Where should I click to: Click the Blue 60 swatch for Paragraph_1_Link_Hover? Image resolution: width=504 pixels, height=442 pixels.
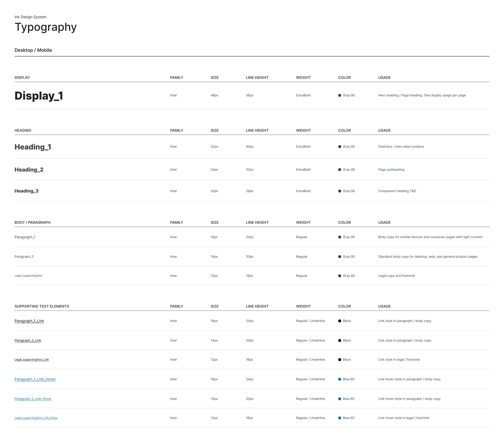(x=340, y=379)
